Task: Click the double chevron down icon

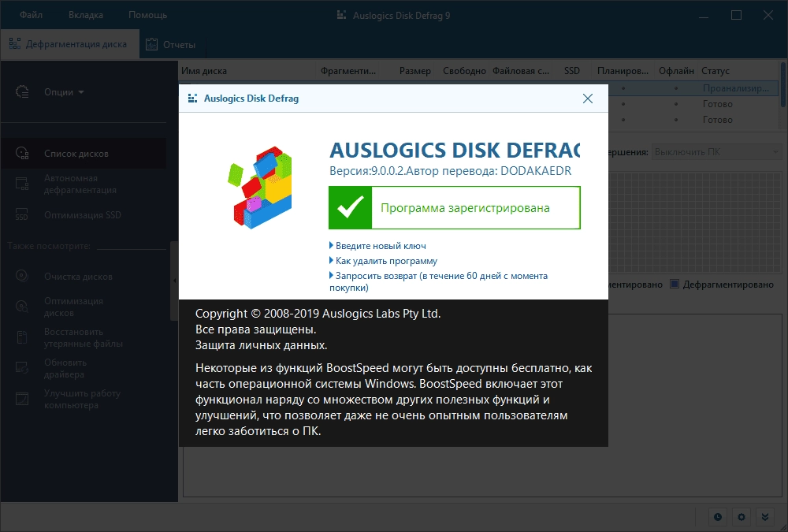Action: point(765,517)
